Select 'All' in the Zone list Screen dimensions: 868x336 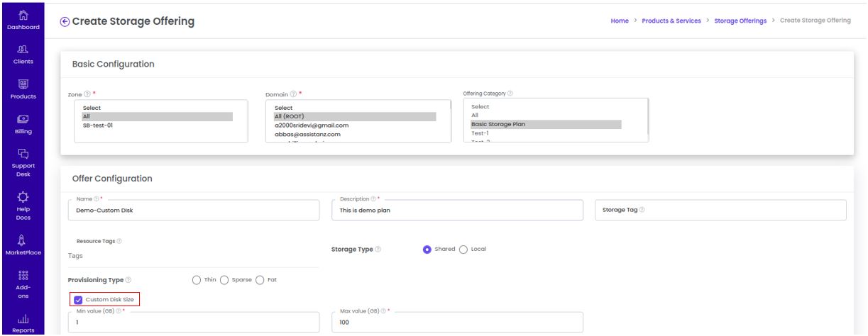point(158,116)
